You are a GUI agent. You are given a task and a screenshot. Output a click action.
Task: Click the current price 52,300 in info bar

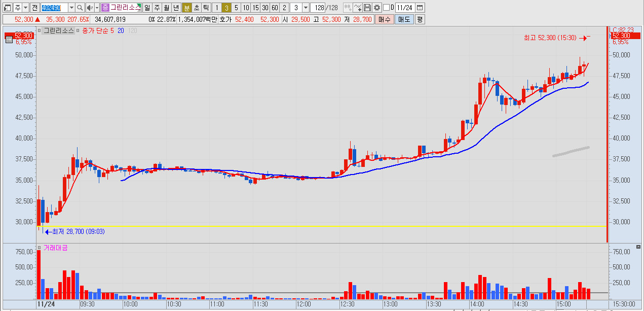[x=24, y=19]
